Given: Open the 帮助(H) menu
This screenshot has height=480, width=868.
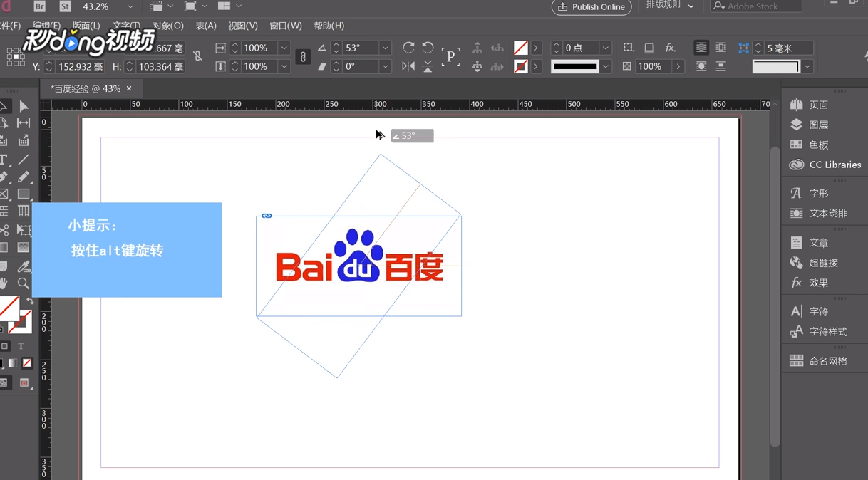Looking at the screenshot, I should [x=329, y=26].
